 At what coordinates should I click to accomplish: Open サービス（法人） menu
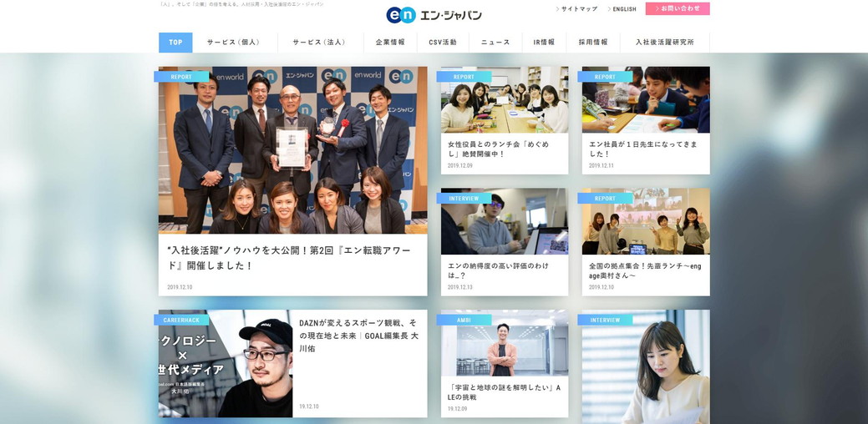tap(320, 42)
